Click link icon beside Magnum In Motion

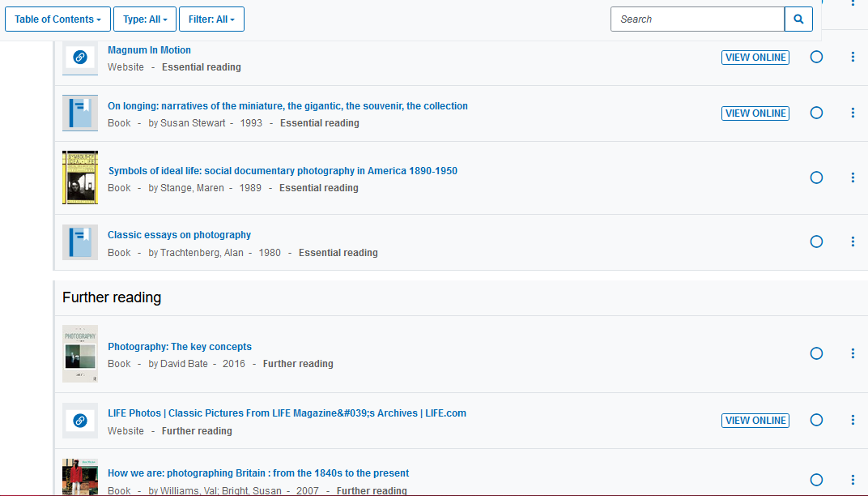80,58
